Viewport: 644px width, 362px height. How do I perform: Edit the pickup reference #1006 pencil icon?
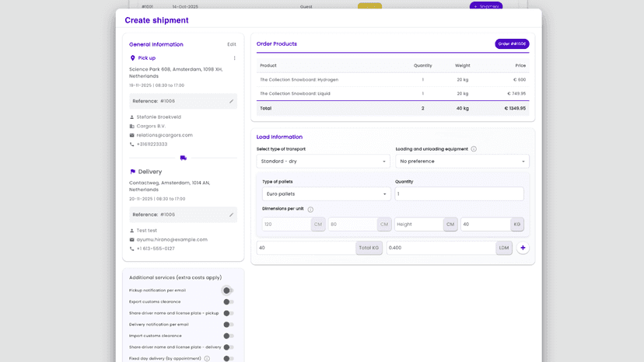coord(231,102)
